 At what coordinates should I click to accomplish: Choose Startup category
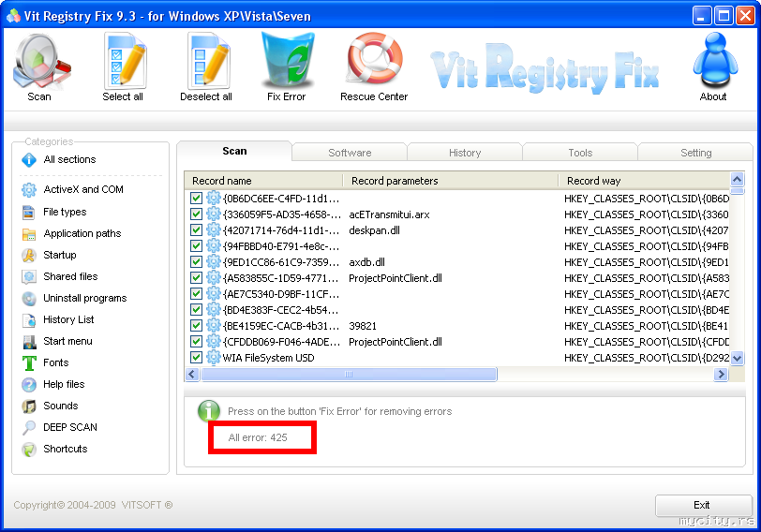coord(49,255)
